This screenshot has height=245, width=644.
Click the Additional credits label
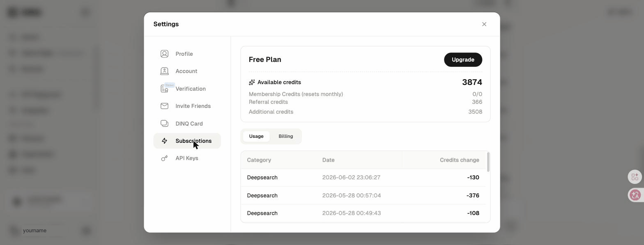click(271, 112)
